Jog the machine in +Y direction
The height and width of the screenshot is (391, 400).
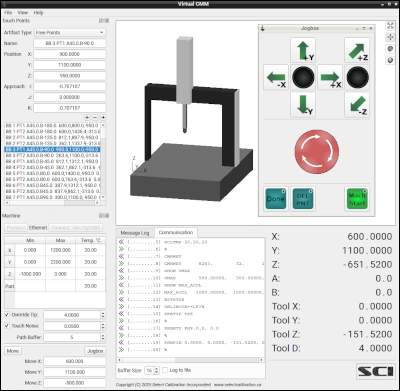pos(303,50)
